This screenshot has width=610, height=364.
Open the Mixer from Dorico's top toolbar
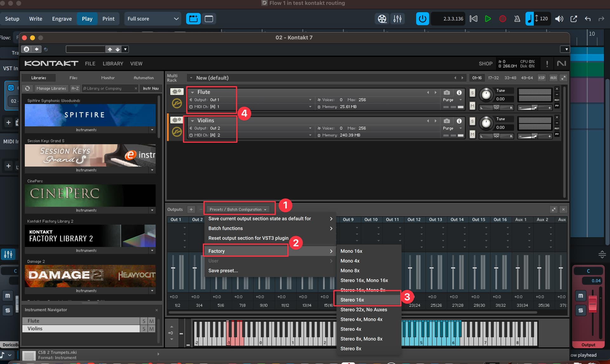coord(397,19)
